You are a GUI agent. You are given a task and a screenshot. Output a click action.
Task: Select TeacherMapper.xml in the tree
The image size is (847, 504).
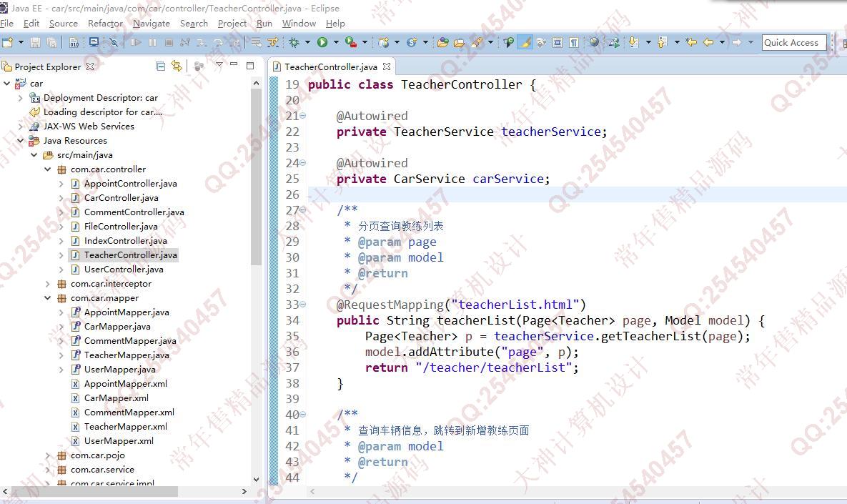125,427
